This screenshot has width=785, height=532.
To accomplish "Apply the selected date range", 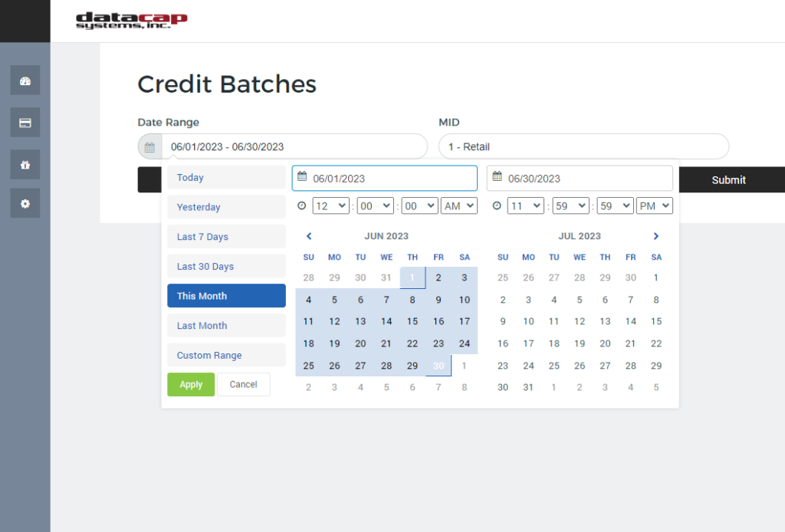I will (190, 384).
